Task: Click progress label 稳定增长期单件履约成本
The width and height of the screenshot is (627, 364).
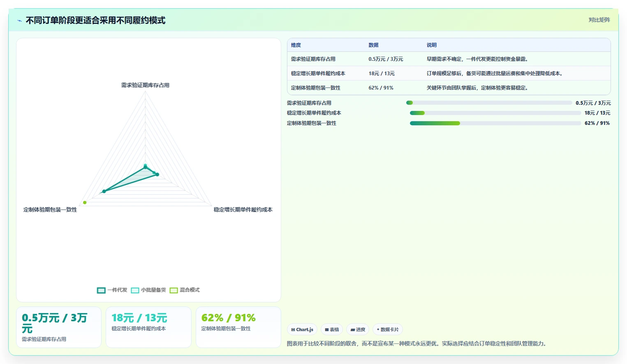Action: point(314,113)
